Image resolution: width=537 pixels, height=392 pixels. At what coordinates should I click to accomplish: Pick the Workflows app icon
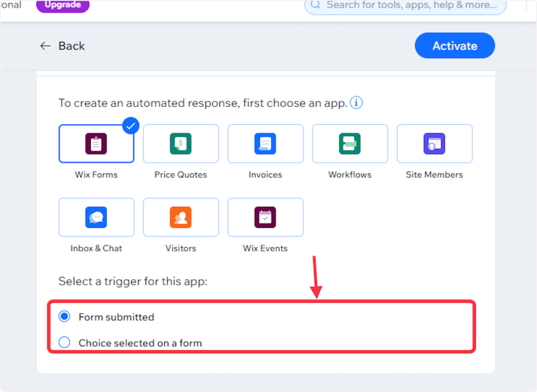click(350, 144)
